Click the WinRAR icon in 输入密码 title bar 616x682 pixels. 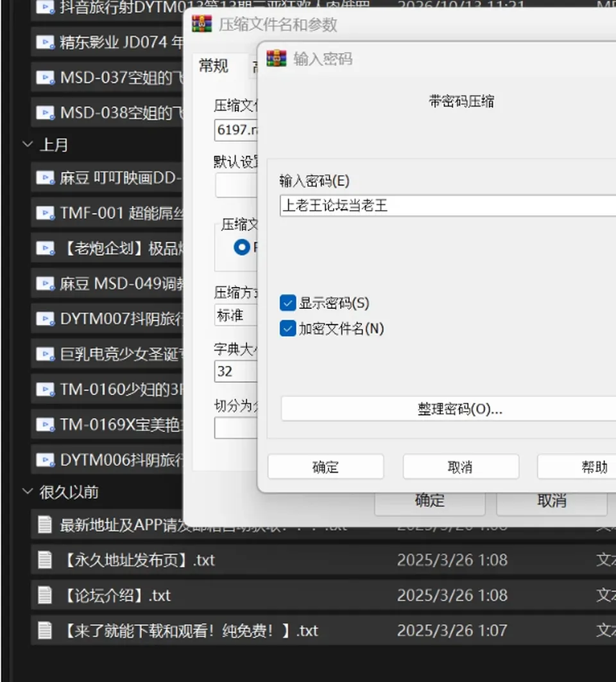(277, 58)
